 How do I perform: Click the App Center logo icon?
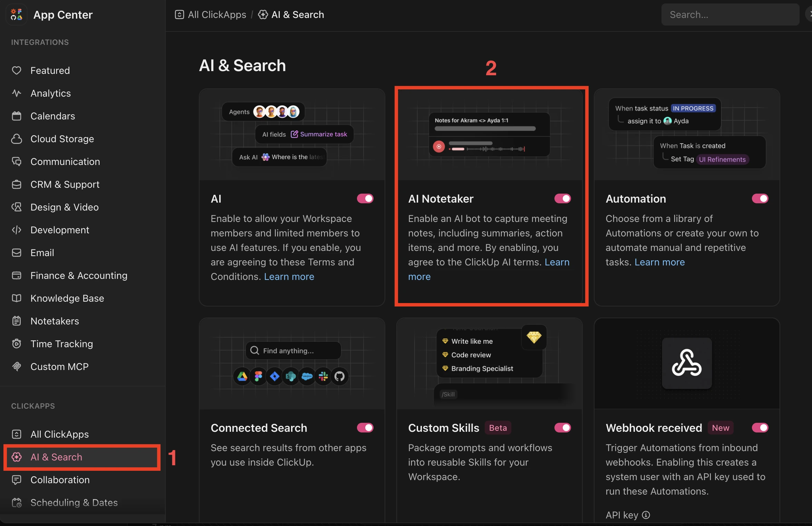click(x=16, y=14)
